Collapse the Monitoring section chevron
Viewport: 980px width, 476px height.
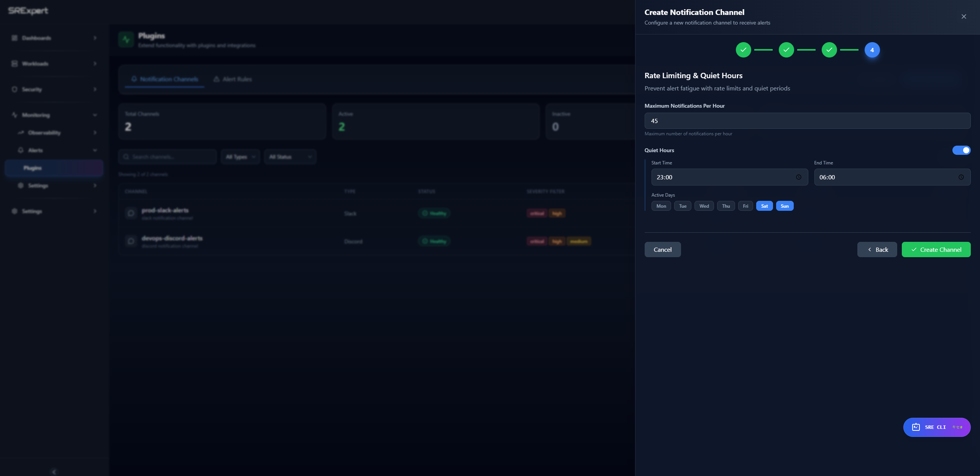[x=95, y=115]
